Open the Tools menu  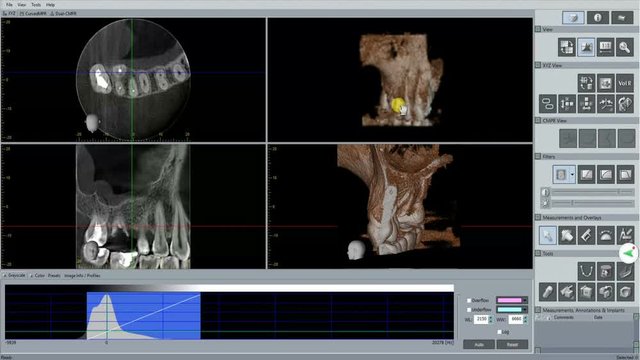pos(36,5)
